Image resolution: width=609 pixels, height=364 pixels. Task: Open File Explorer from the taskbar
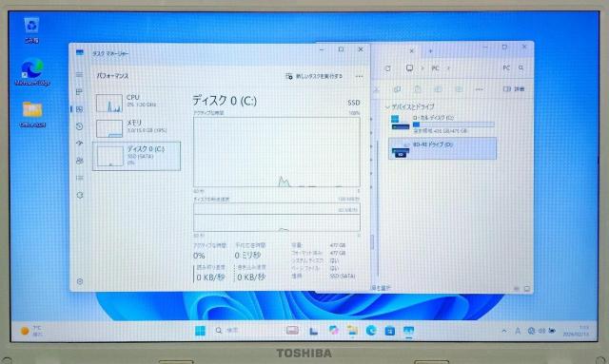(x=352, y=331)
